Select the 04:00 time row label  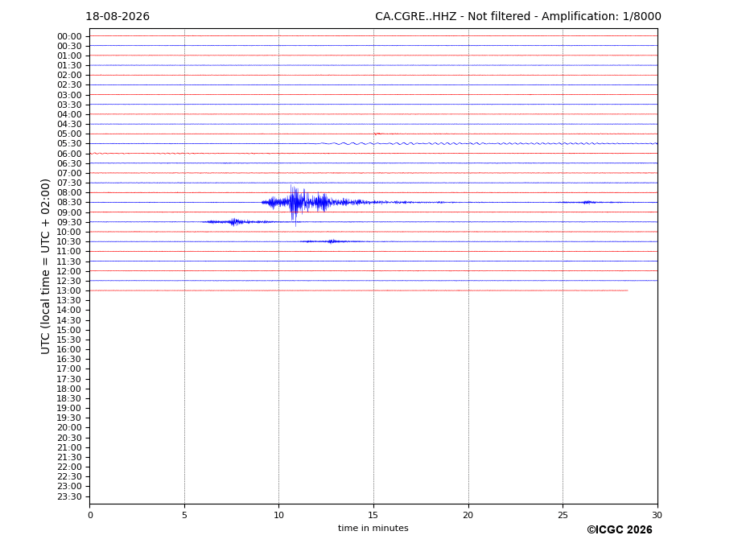click(69, 114)
